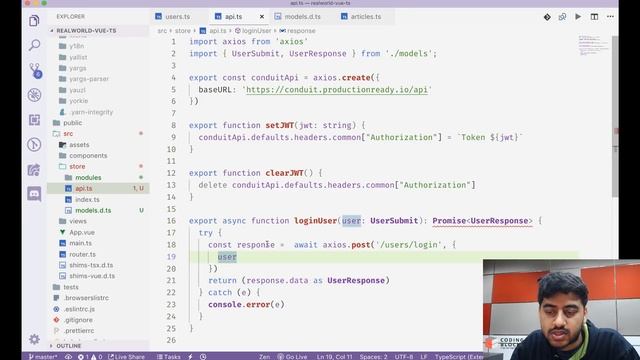Collapse the store folder
The image size is (640, 360).
(x=77, y=167)
